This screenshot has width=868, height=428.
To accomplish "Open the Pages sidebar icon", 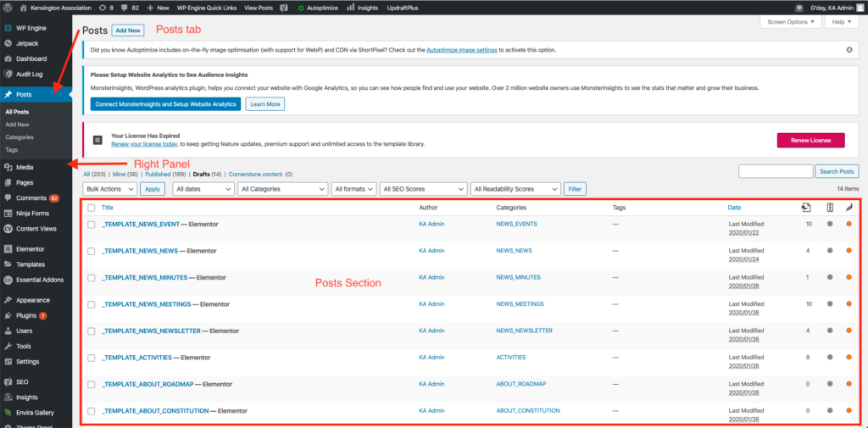I will coord(8,183).
